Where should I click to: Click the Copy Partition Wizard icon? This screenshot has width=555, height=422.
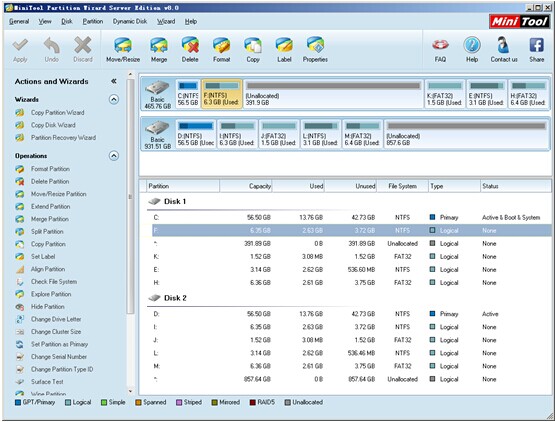click(20, 113)
